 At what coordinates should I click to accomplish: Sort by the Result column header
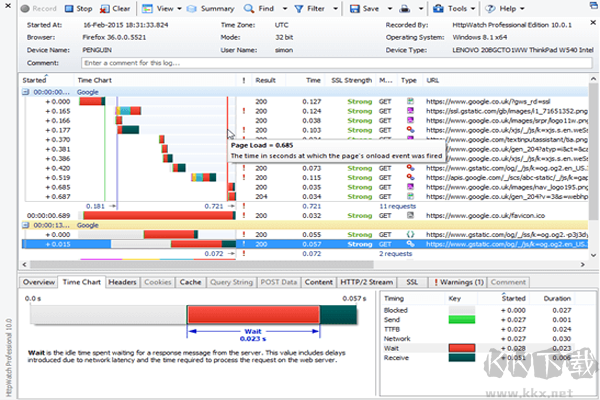tap(265, 78)
